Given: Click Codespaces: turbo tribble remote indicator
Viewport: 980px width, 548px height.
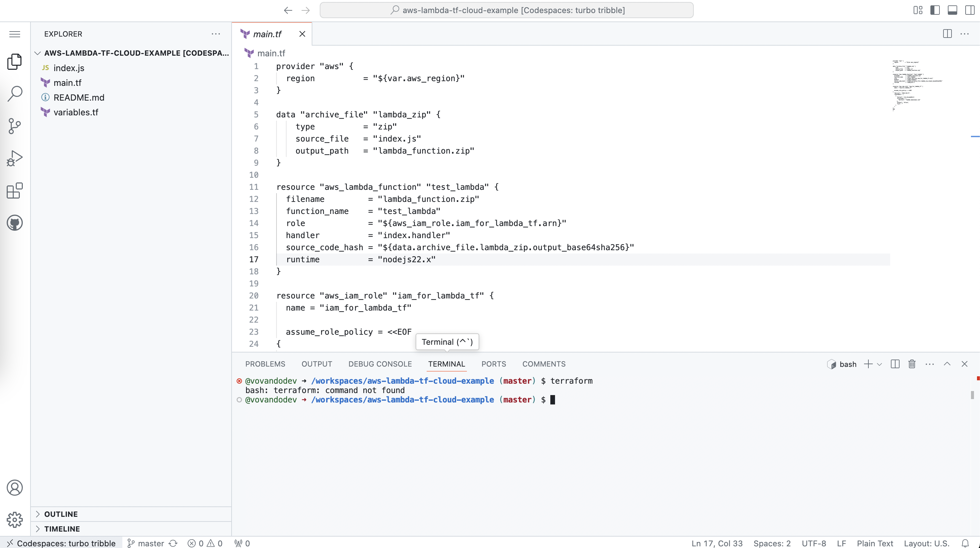Looking at the screenshot, I should click(61, 543).
